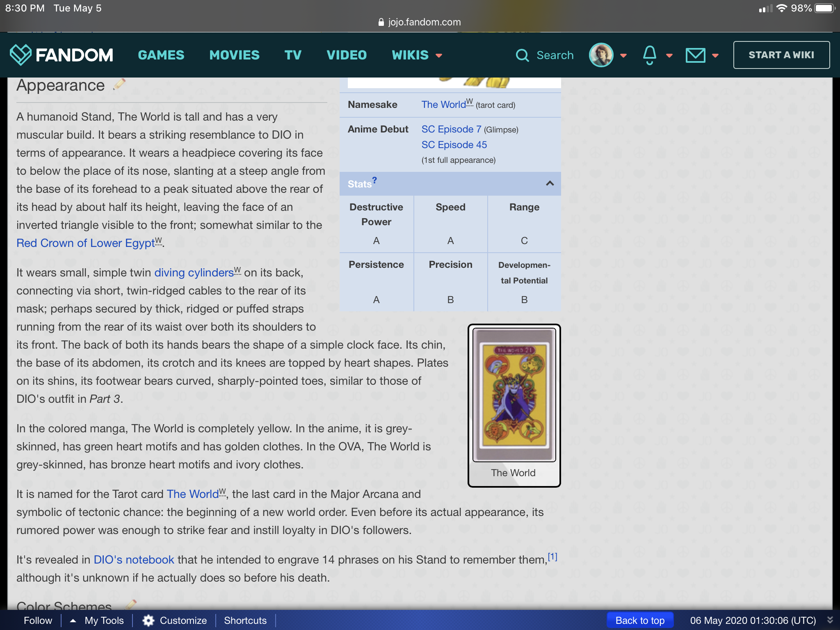
Task: Click the Stats help question mark
Action: 374,180
